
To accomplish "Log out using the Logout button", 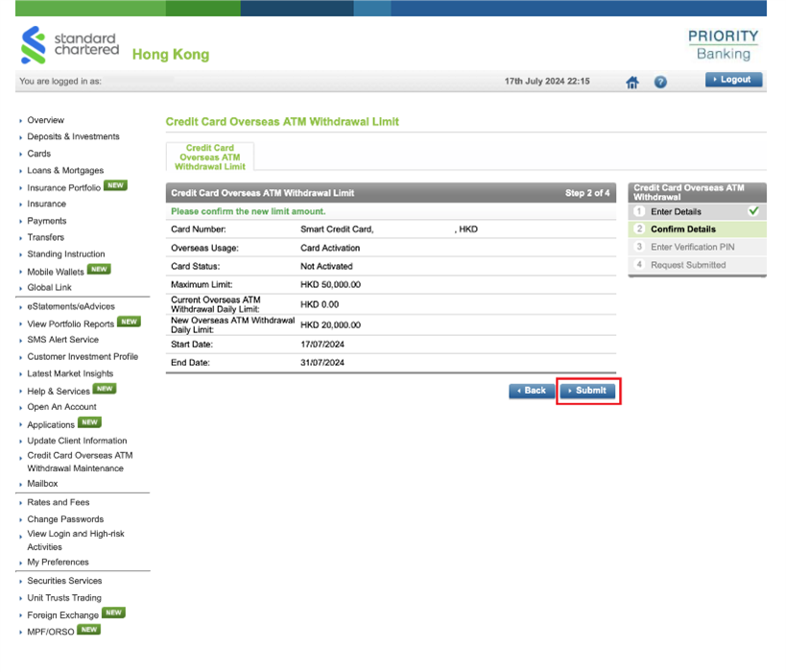I will tap(734, 80).
